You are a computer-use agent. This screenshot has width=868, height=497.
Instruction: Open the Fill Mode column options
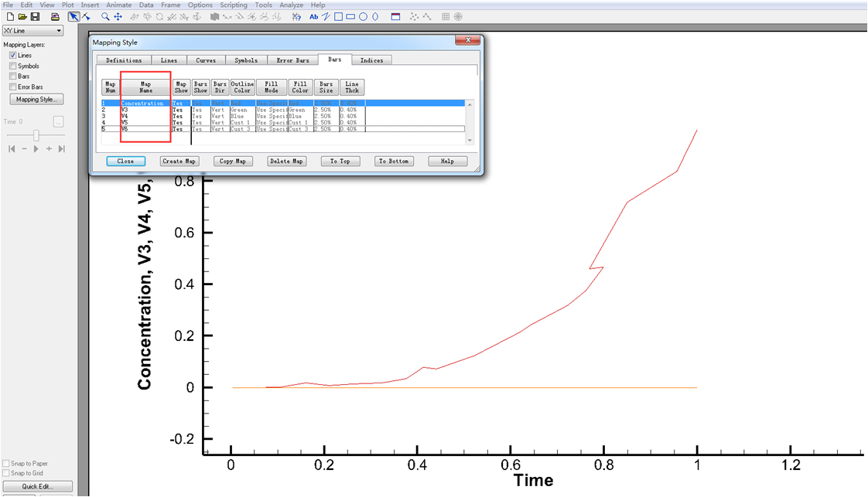tap(272, 87)
